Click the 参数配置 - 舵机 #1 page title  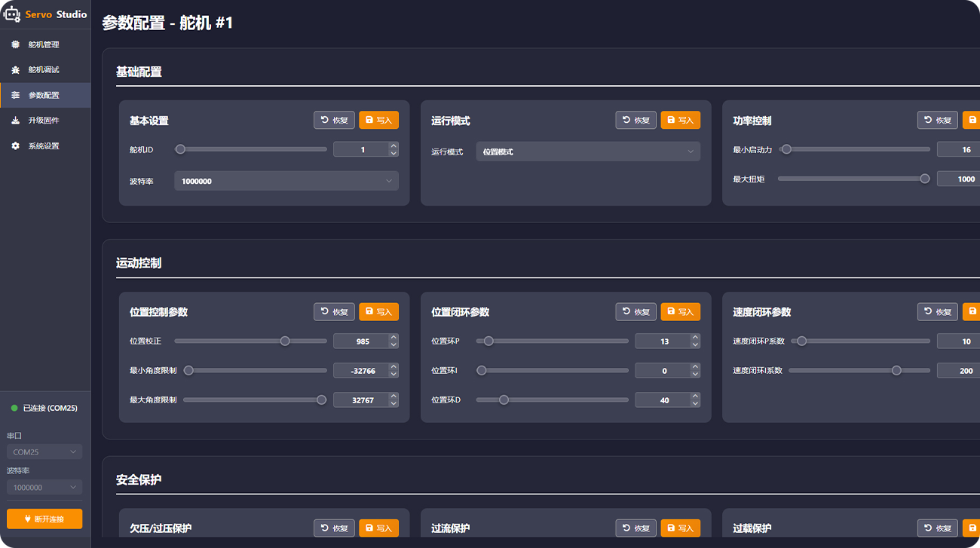pos(167,23)
